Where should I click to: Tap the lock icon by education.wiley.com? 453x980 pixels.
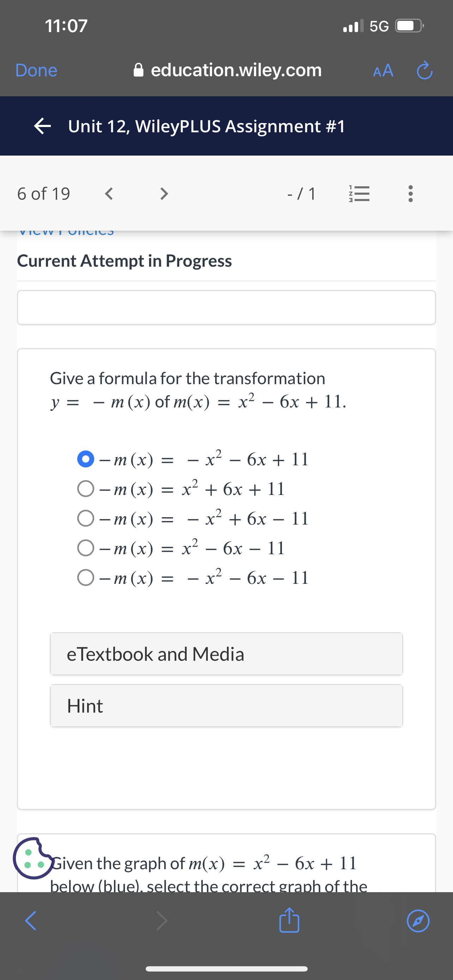[x=140, y=69]
